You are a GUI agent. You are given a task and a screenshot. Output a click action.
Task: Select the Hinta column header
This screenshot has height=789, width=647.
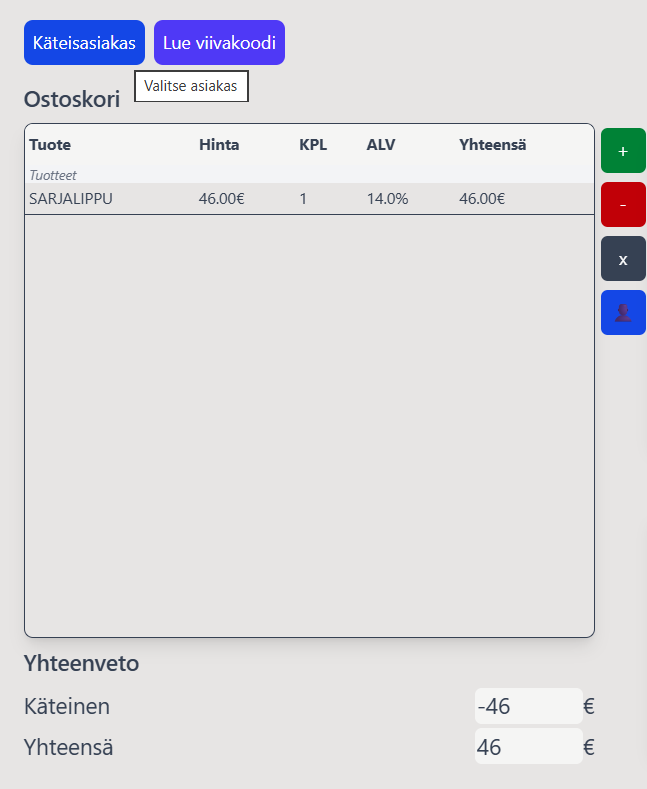pyautogui.click(x=219, y=145)
